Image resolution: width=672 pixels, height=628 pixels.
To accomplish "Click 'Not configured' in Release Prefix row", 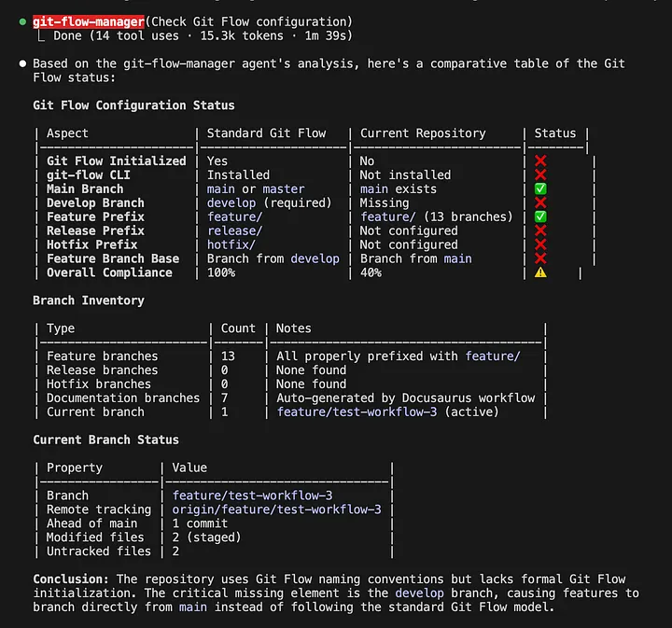I will coord(409,230).
